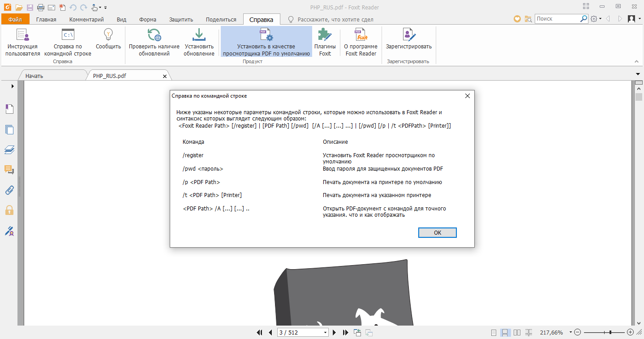644x339 pixels.
Task: Click the 'Расскажите, что хотите сделать' box
Action: pos(331,19)
